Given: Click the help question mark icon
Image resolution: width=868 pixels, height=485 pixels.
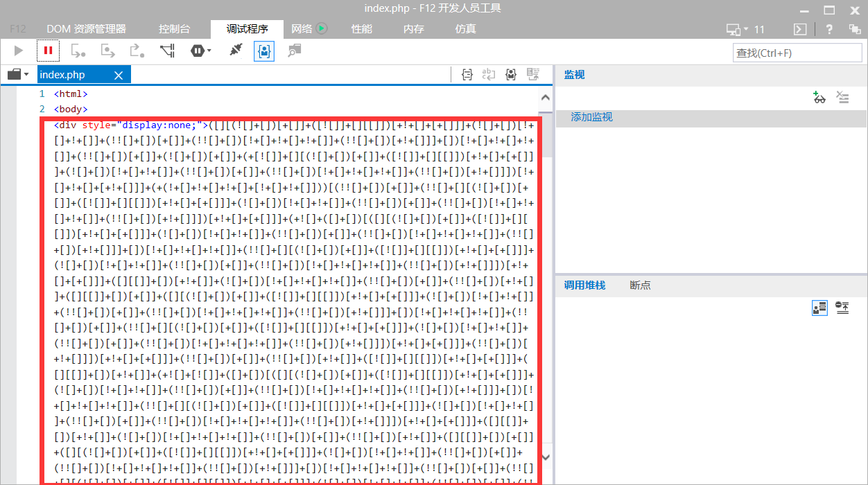Looking at the screenshot, I should [x=830, y=29].
